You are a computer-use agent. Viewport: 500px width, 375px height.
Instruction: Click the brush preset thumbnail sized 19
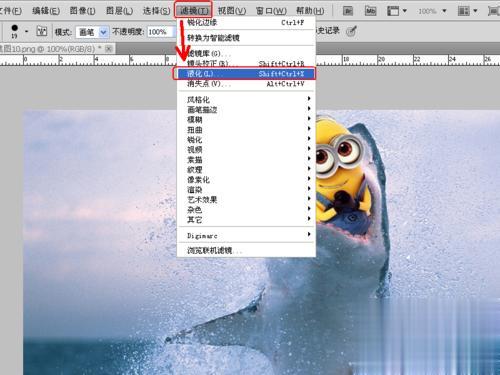pos(14,31)
